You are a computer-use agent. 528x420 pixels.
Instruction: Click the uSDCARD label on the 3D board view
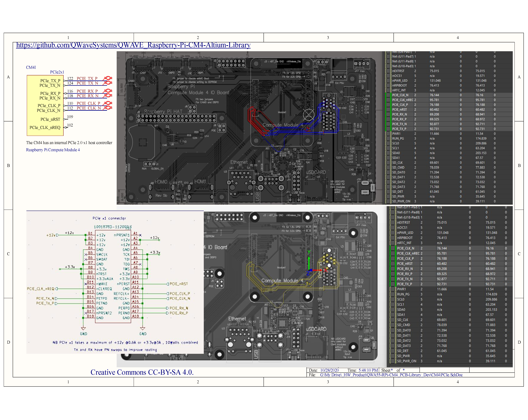click(x=316, y=329)
